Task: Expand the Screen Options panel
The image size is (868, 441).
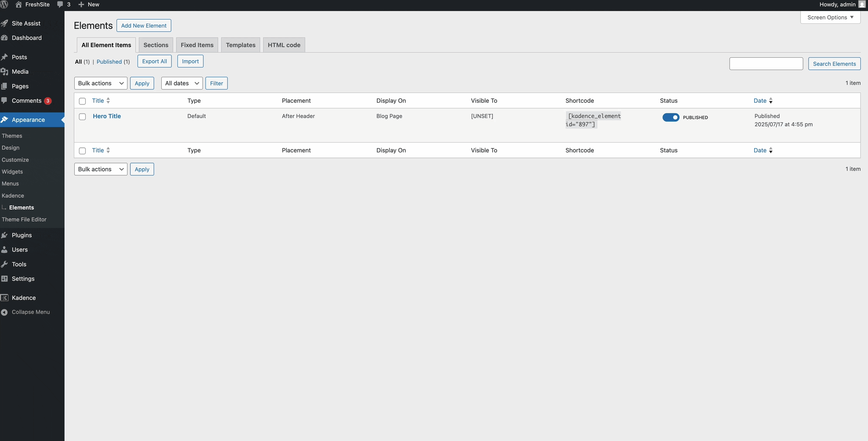Action: 830,17
